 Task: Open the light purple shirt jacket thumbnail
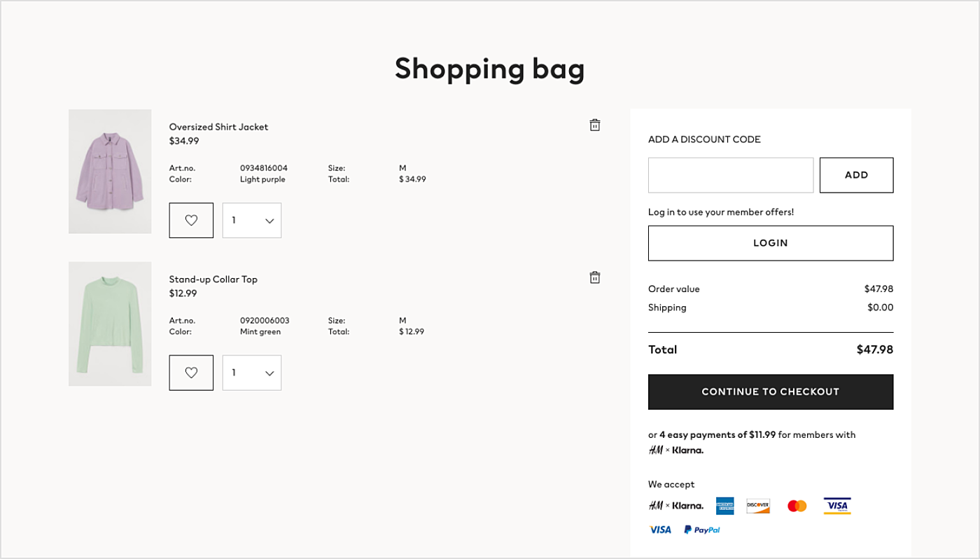[110, 171]
